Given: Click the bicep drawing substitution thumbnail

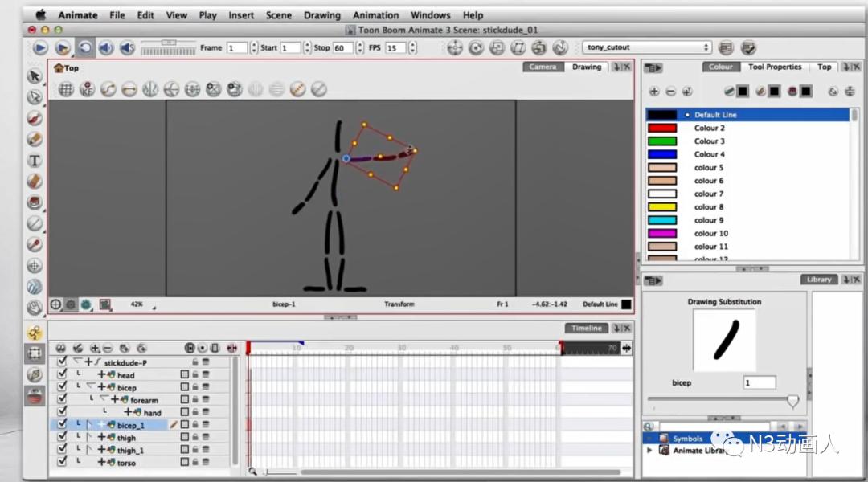Looking at the screenshot, I should (724, 340).
